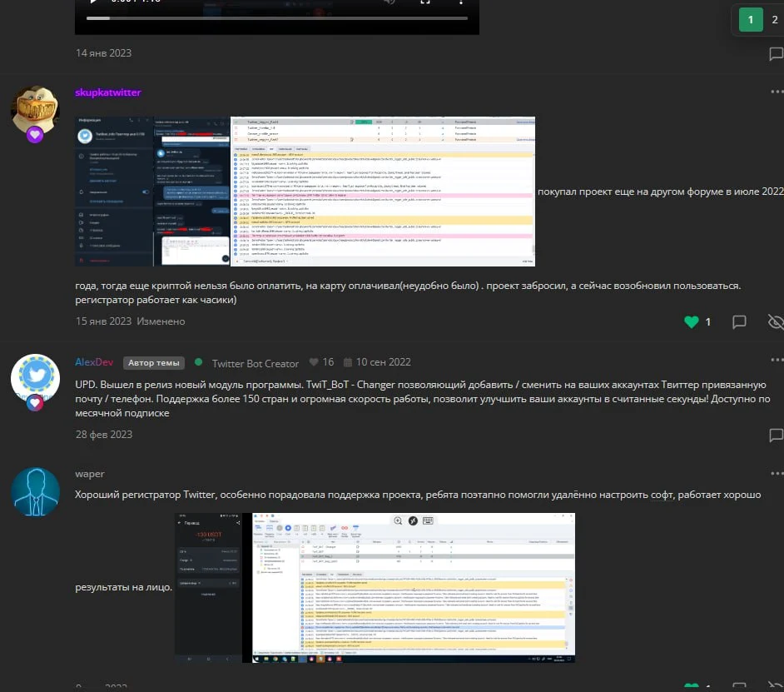The image size is (784, 692).
Task: Click heart badge on skupkatwitter's avatar
Action: 34,134
